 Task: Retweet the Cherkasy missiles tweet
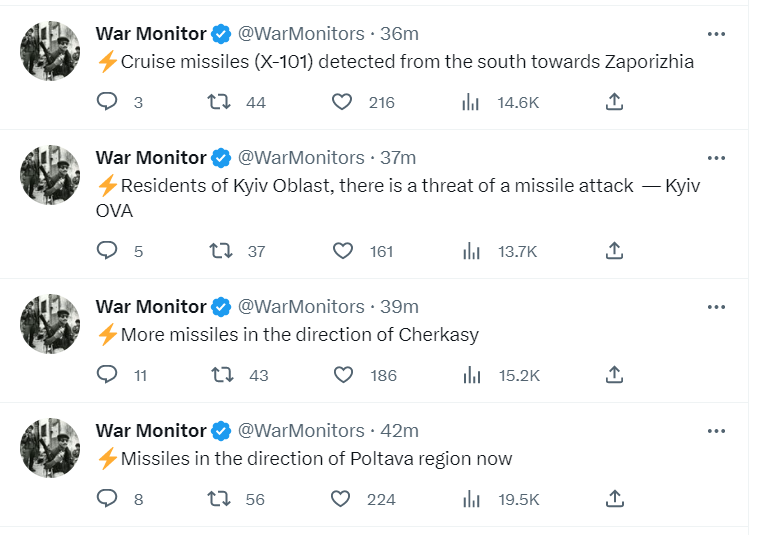pos(222,375)
